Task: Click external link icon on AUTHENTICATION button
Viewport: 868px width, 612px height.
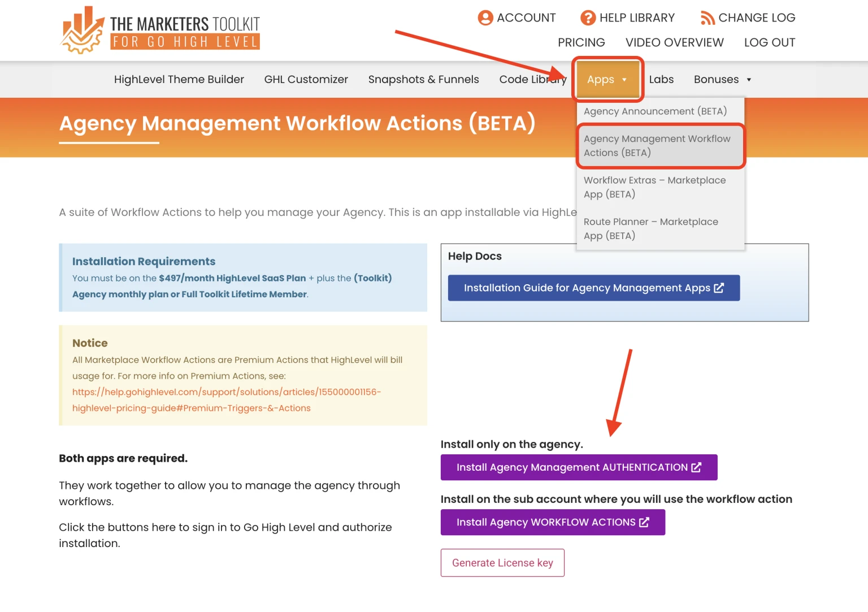Action: [696, 467]
